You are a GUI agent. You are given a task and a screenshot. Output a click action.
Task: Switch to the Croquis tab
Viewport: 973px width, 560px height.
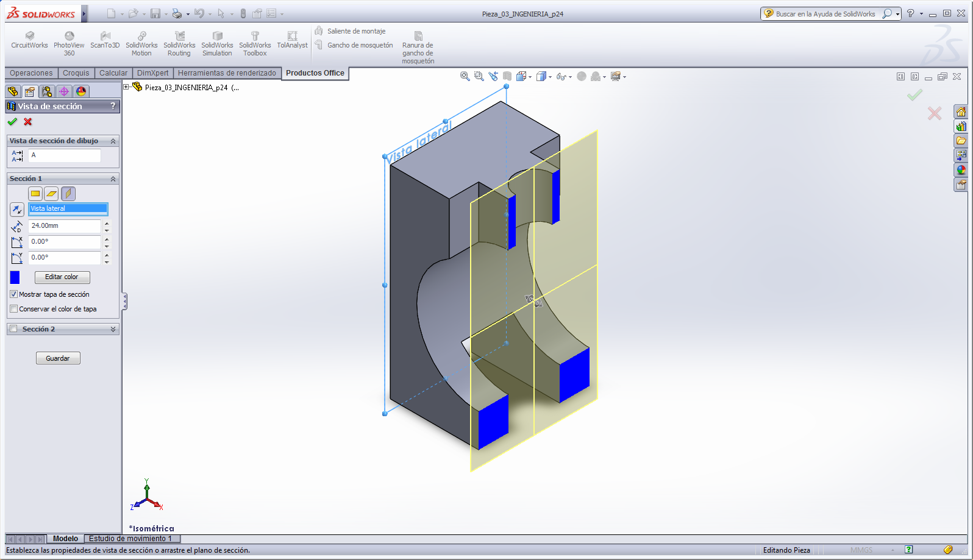(x=76, y=73)
